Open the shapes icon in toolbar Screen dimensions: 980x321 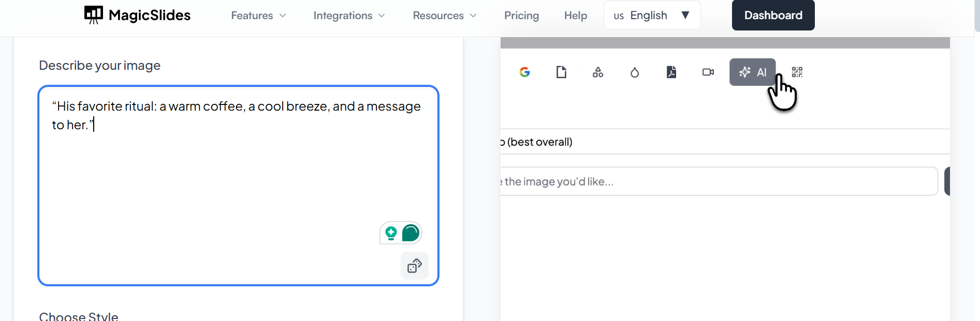click(x=598, y=72)
